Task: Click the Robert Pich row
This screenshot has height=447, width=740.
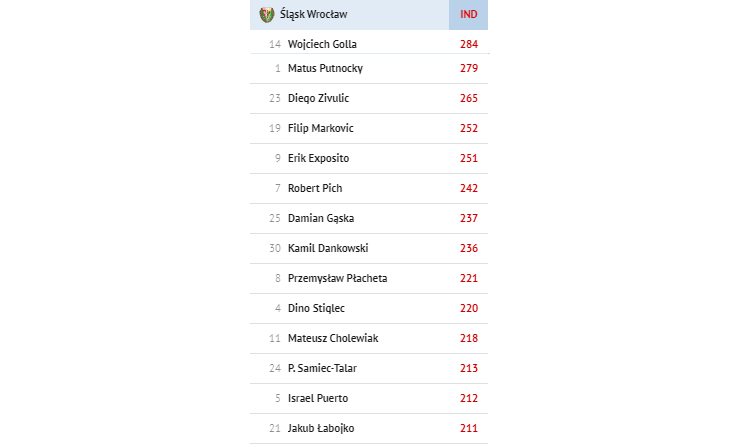Action: pos(369,188)
